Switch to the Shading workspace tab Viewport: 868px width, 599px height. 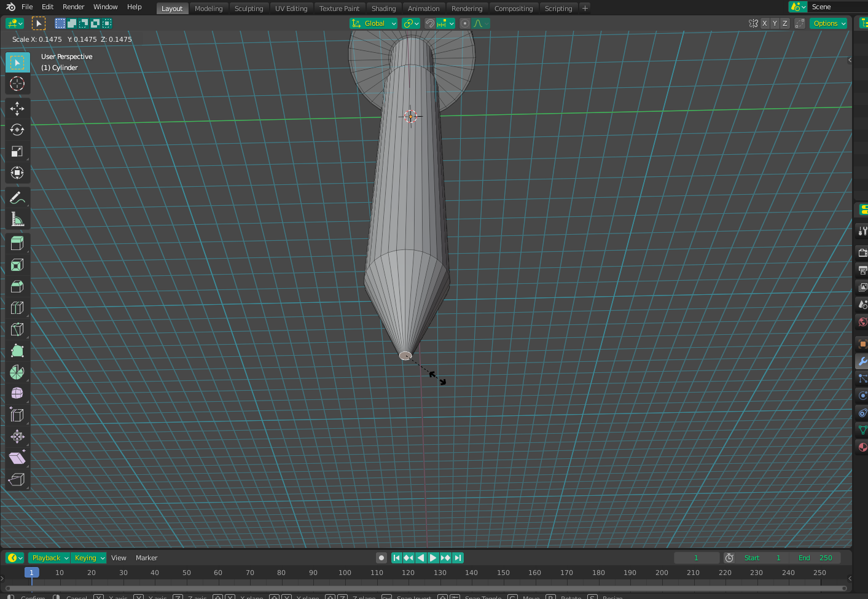coord(384,9)
